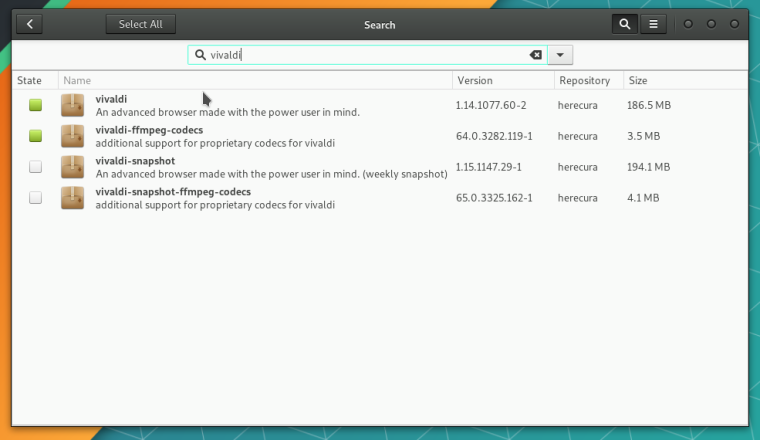
Task: Toggle the search button in header bar
Action: coord(624,24)
